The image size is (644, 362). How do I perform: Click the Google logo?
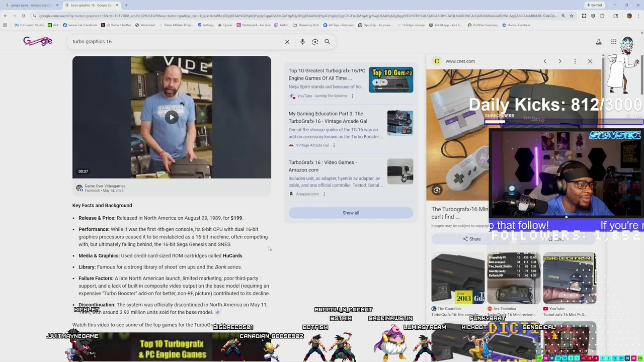click(x=38, y=41)
